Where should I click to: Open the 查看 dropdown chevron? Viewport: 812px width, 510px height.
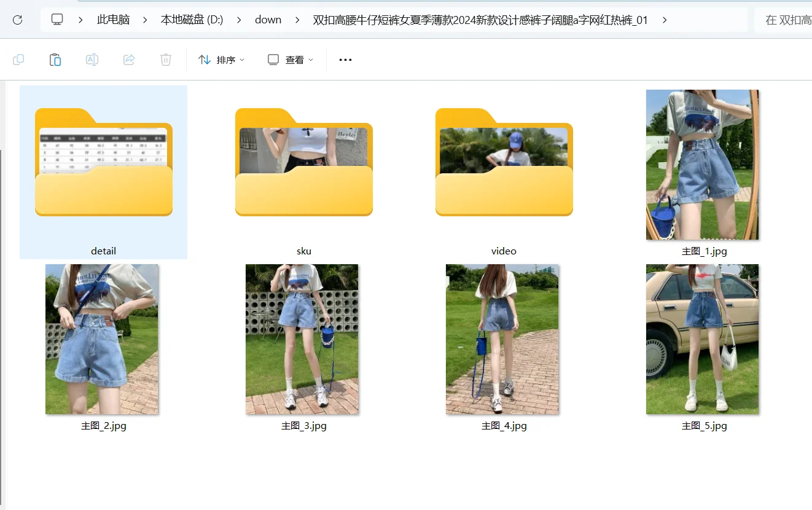(x=310, y=60)
